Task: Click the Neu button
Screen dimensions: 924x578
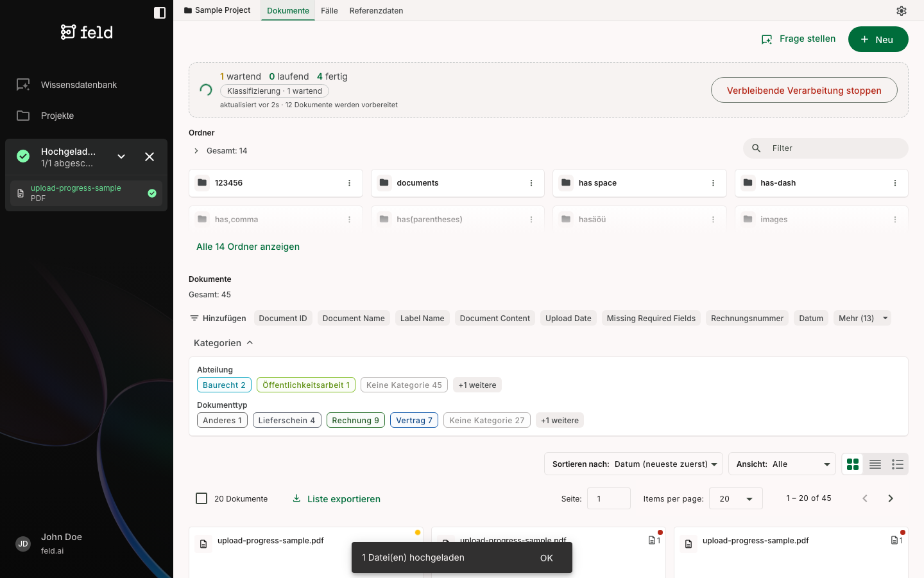Action: [x=878, y=39]
